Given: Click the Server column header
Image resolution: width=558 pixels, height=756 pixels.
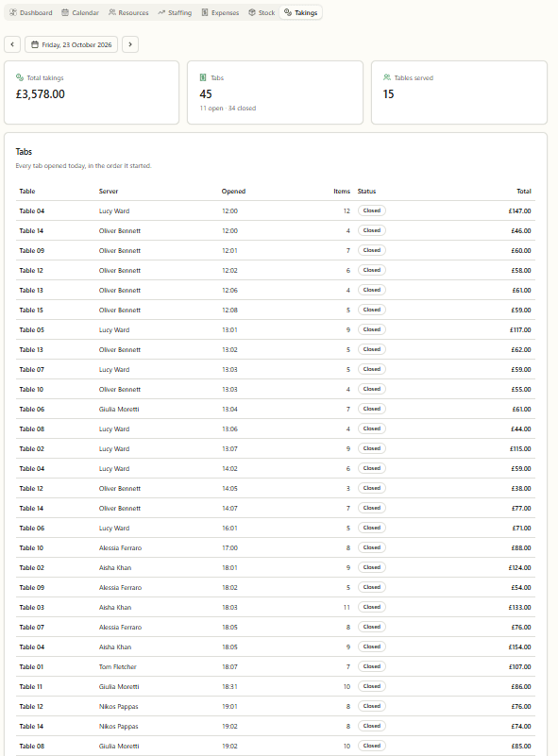Looking at the screenshot, I should (109, 192).
